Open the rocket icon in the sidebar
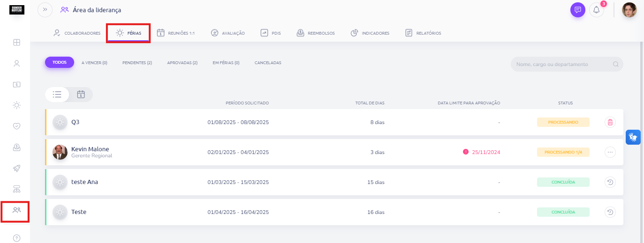The image size is (644, 243). coord(16,168)
